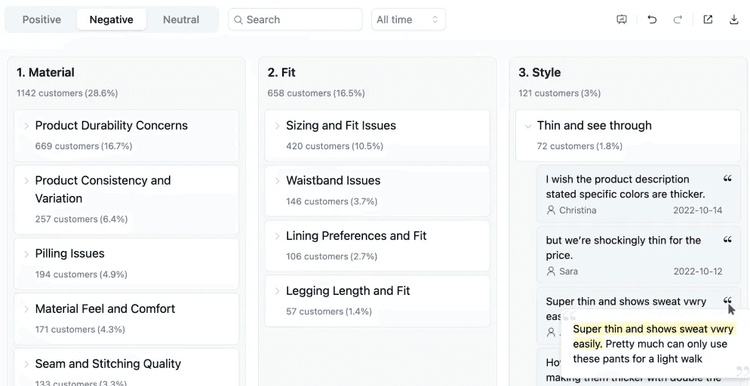Click user icon next to Christina

point(551,210)
